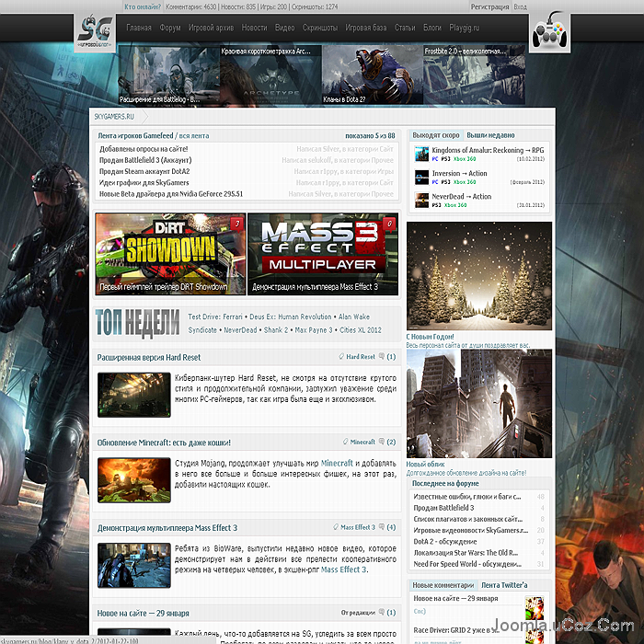This screenshot has width=644, height=644.
Task: Click Новый облик city image
Action: [479, 404]
